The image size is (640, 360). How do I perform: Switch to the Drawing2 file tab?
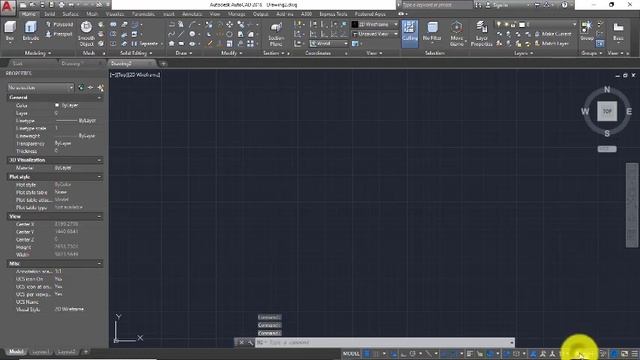pyautogui.click(x=122, y=64)
